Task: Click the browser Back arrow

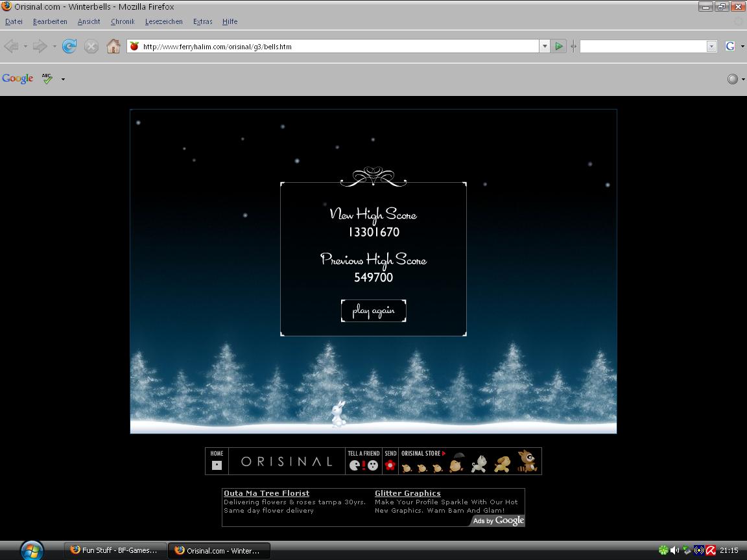Action: (11, 46)
